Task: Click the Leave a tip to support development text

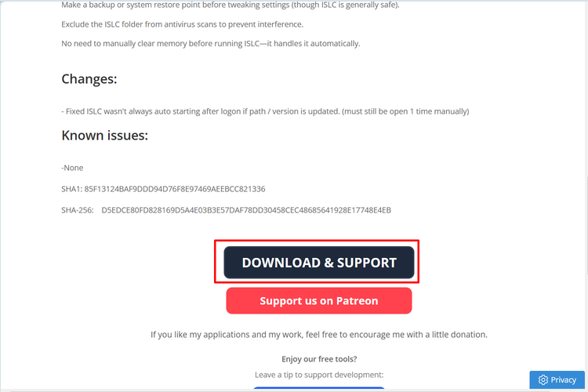Action: click(x=319, y=375)
